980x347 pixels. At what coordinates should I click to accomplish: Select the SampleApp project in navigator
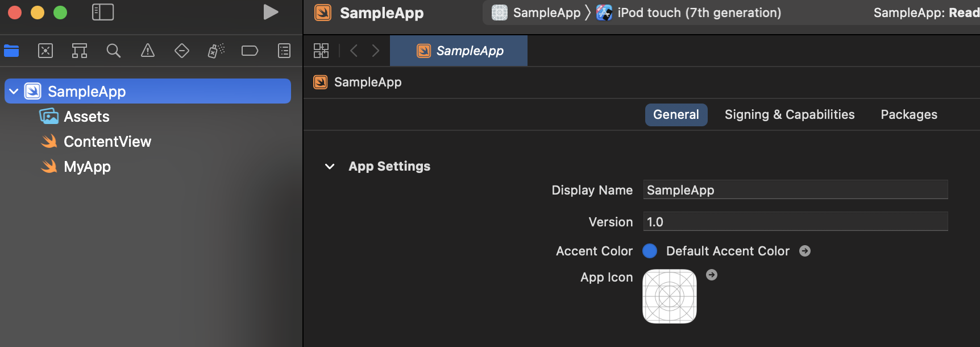[x=148, y=91]
